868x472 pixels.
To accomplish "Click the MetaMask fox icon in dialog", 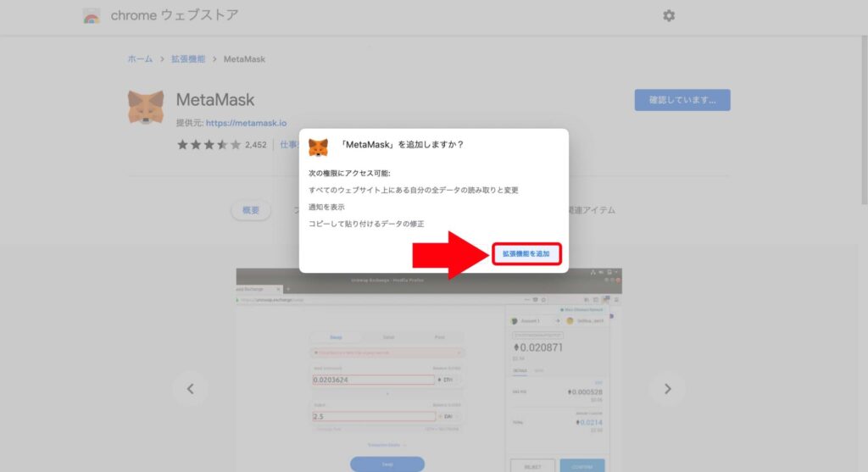I will [x=319, y=147].
